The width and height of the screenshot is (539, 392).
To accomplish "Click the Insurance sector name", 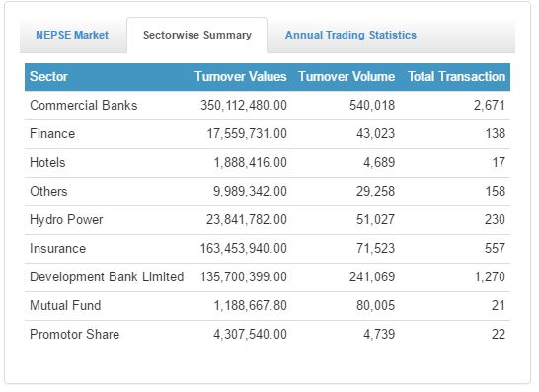I will point(57,248).
